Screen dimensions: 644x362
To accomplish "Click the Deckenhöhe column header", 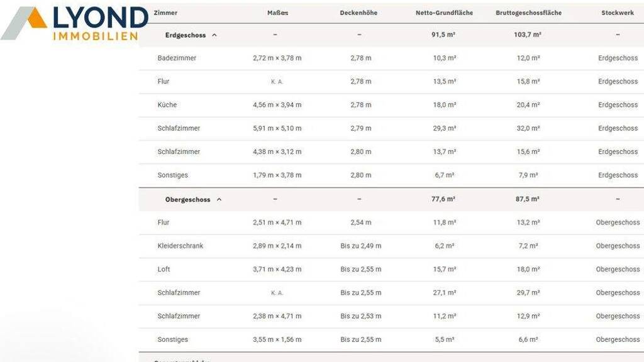I will (x=358, y=13).
